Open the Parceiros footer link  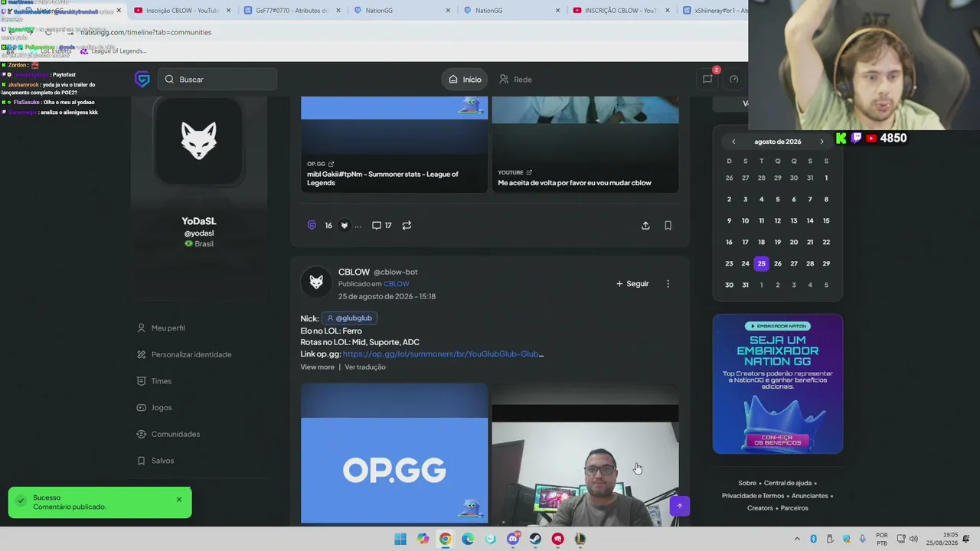795,507
